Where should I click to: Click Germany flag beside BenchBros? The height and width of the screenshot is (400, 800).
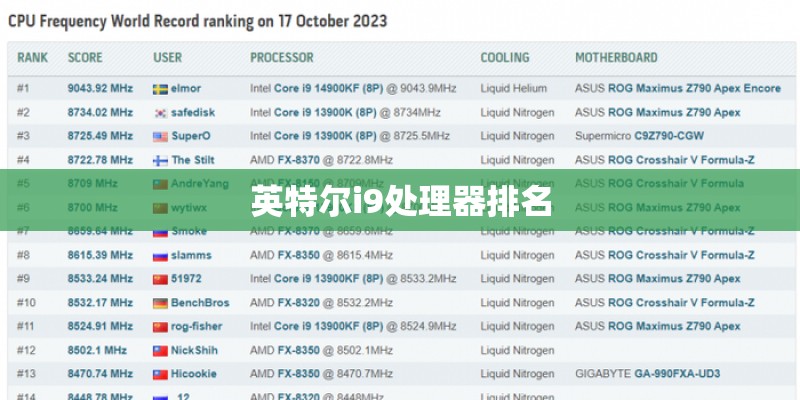tap(160, 304)
